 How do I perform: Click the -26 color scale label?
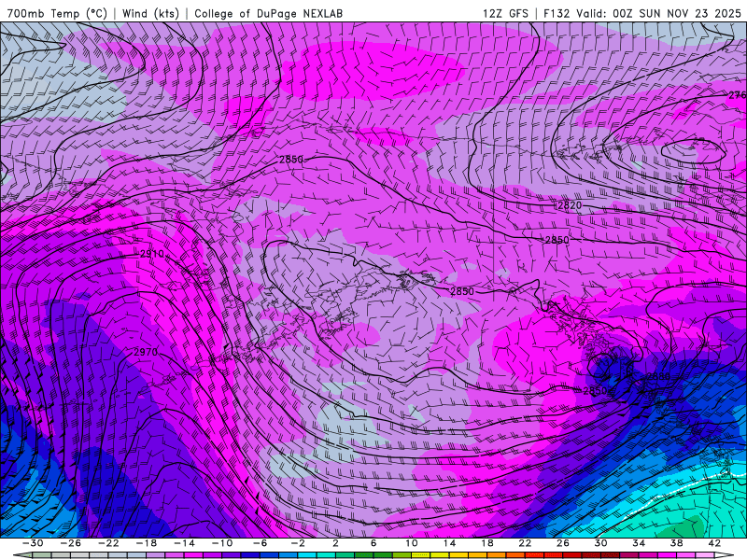(71, 543)
